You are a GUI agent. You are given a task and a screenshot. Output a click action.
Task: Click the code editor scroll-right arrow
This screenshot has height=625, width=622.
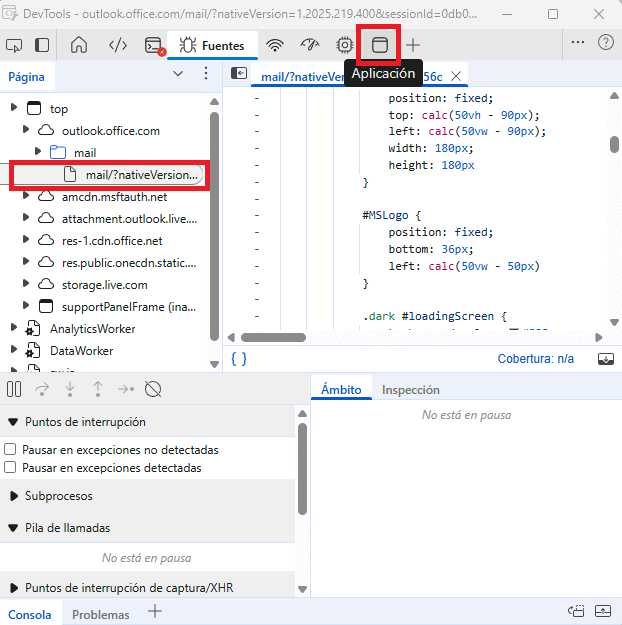tap(598, 338)
